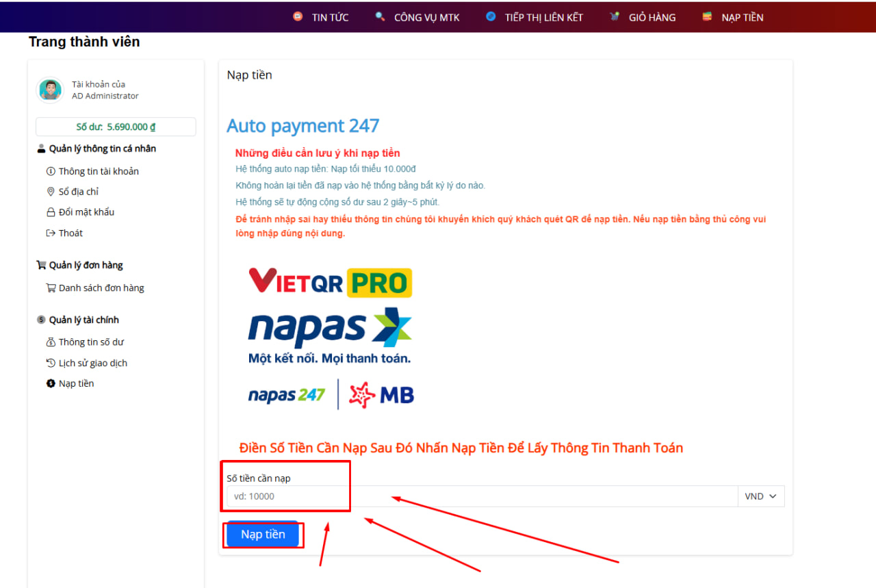Click the Nạp tối thiểu 10.000đ note line

(x=326, y=169)
